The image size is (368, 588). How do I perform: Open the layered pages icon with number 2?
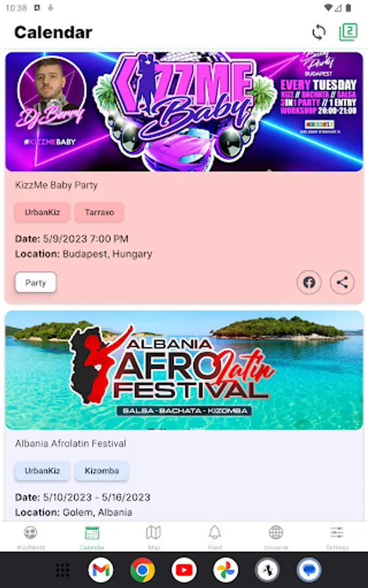click(348, 32)
